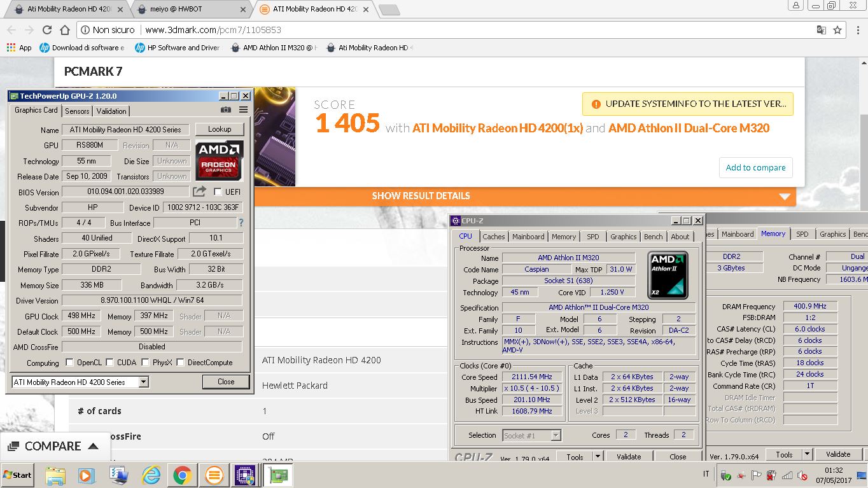The image size is (868, 488).
Task: Switch to Chrome in the taskbar
Action: [x=182, y=475]
